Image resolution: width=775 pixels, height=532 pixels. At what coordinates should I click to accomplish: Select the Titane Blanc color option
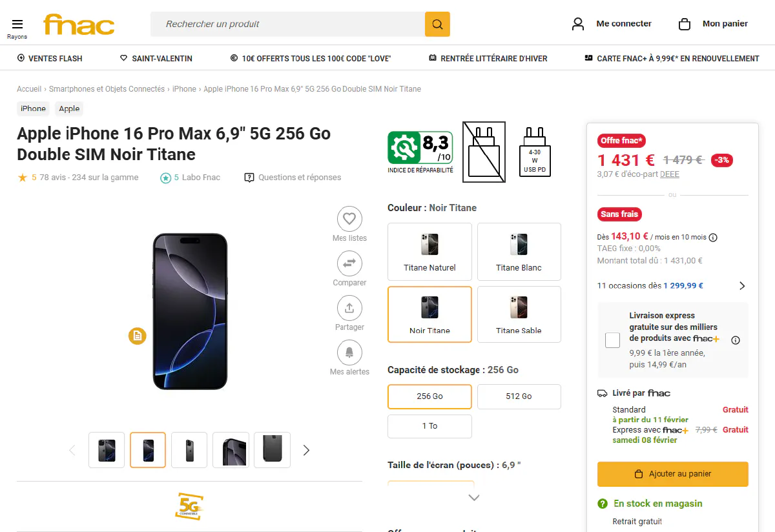point(519,252)
